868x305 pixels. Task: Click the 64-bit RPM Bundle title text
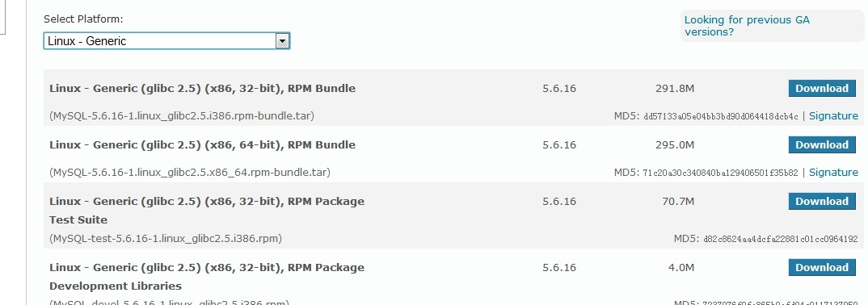click(x=202, y=144)
